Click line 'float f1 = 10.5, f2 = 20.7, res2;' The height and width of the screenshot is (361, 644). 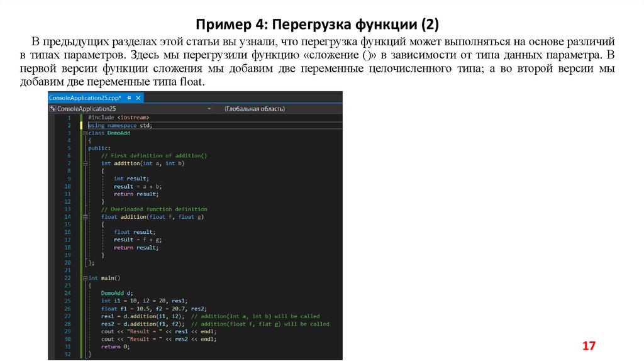tap(154, 308)
